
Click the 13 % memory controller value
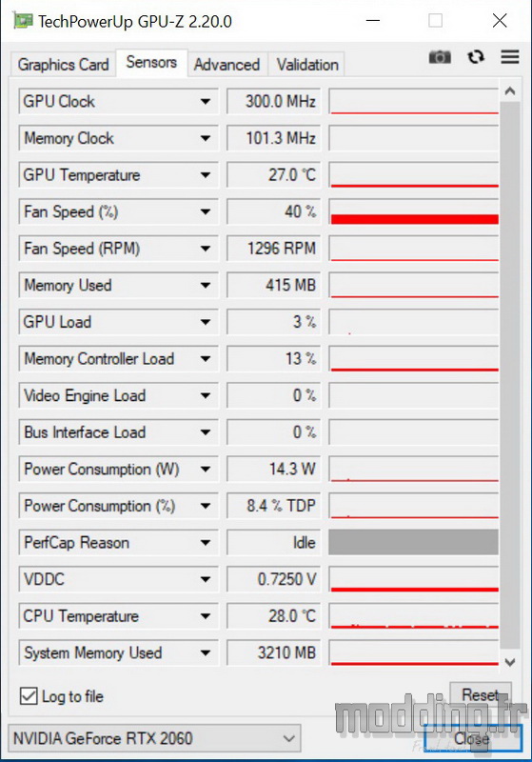[x=274, y=359]
